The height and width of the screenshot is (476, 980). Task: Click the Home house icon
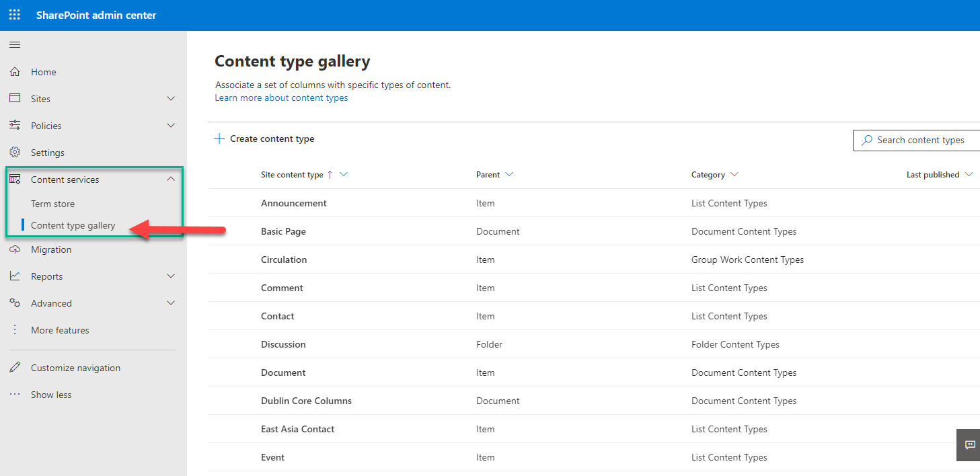pos(15,72)
